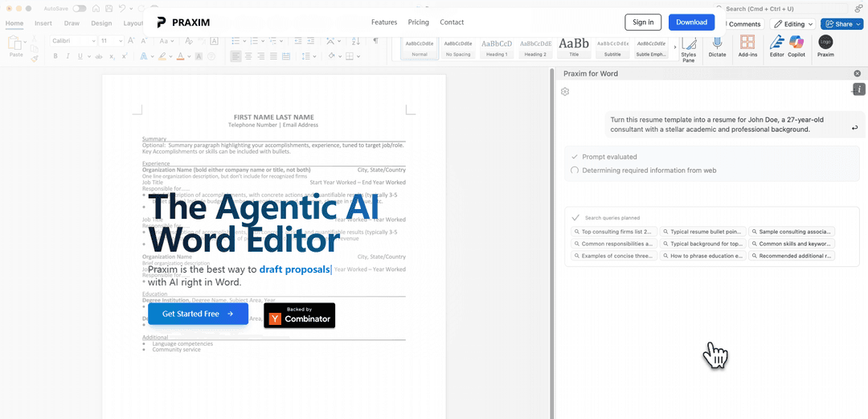
Task: Switch to the Insert ribbon tab
Action: click(43, 23)
